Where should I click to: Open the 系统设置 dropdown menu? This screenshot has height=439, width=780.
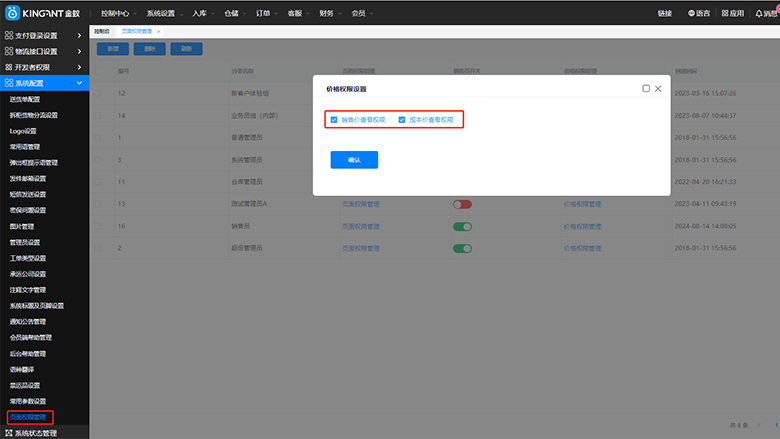(165, 13)
